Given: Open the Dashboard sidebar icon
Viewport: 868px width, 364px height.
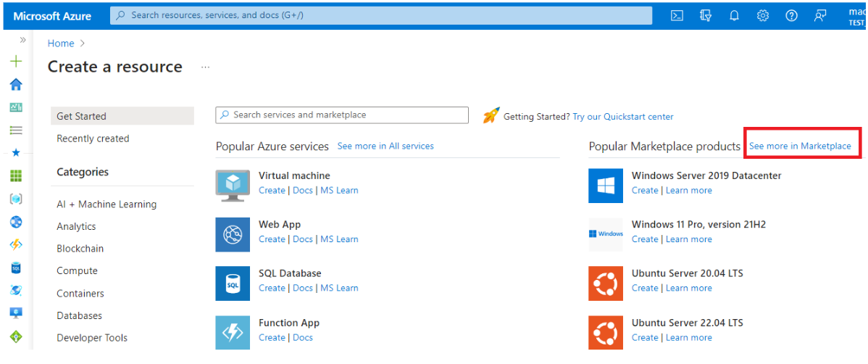Looking at the screenshot, I should 16,107.
